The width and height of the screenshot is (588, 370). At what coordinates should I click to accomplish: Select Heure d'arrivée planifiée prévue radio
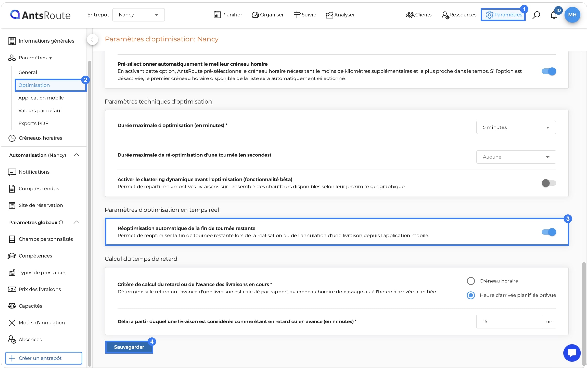click(x=471, y=295)
